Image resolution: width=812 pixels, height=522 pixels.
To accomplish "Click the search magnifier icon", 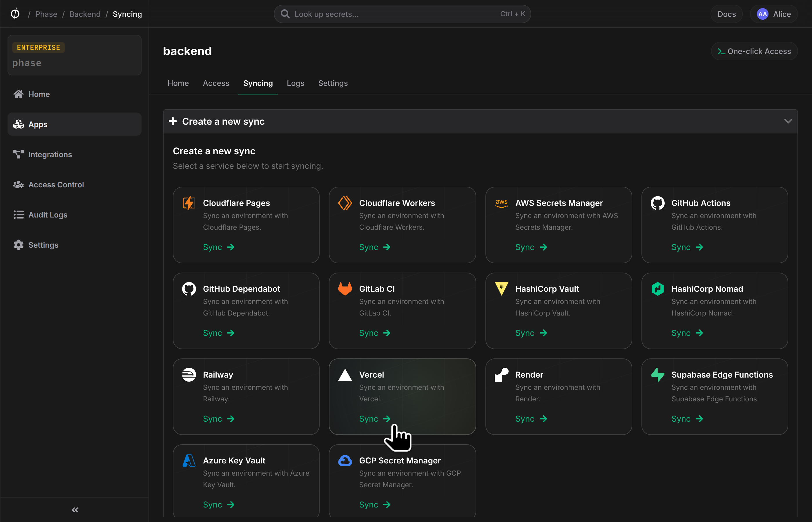I will pos(285,14).
